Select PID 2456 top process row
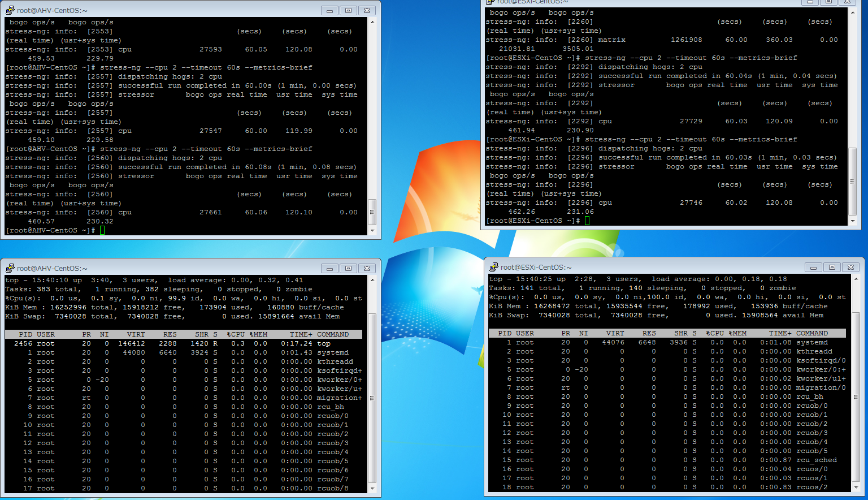The width and height of the screenshot is (868, 500). pos(184,343)
